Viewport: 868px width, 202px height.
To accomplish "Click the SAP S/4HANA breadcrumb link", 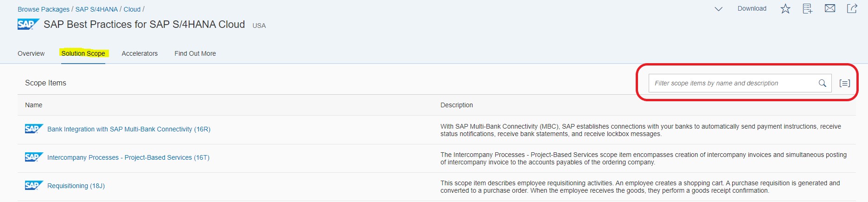I will 96,9.
